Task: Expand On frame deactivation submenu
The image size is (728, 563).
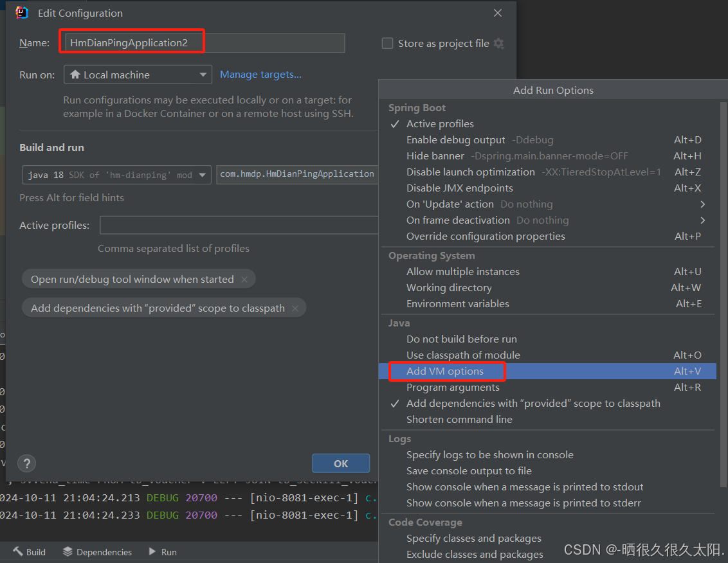Action: click(x=549, y=220)
